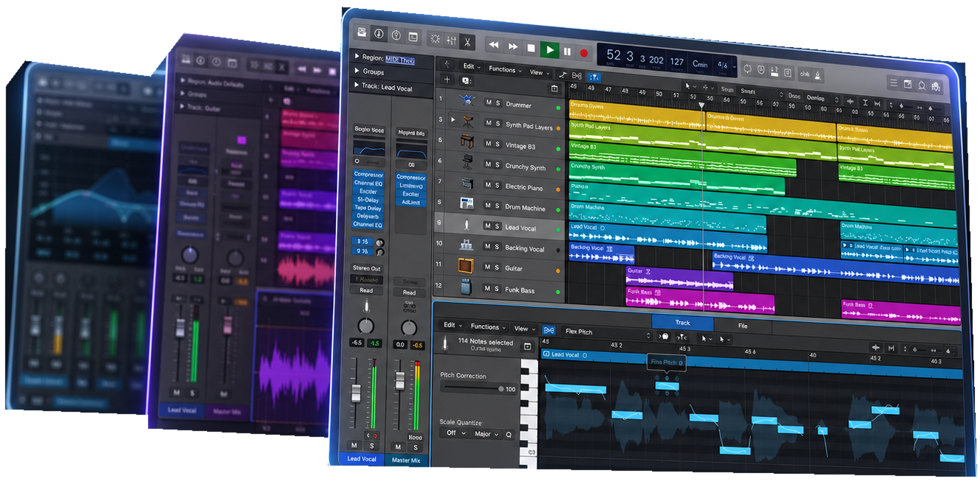Viewport: 980px width, 501px height.
Task: Open the editor Edit menu
Action: pos(452,325)
